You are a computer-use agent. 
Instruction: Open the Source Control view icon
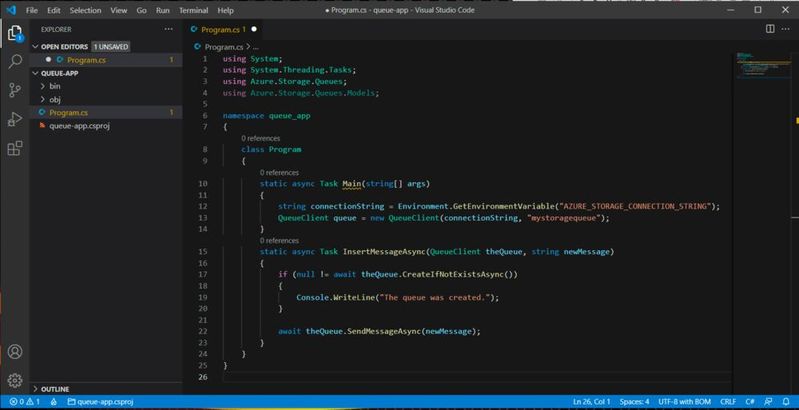pyautogui.click(x=15, y=91)
